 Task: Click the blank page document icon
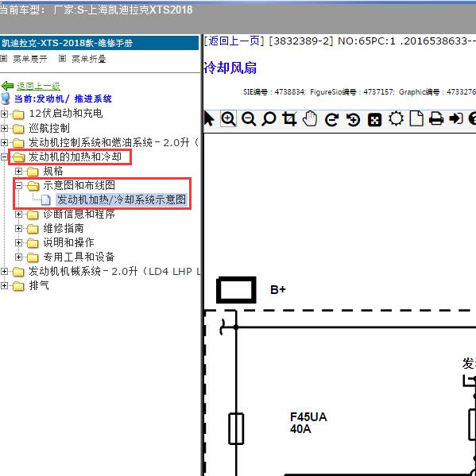click(x=416, y=118)
